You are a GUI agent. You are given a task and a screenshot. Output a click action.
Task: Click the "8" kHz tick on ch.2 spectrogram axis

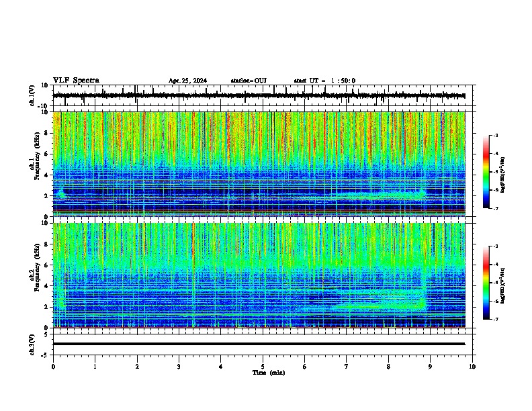(46, 244)
